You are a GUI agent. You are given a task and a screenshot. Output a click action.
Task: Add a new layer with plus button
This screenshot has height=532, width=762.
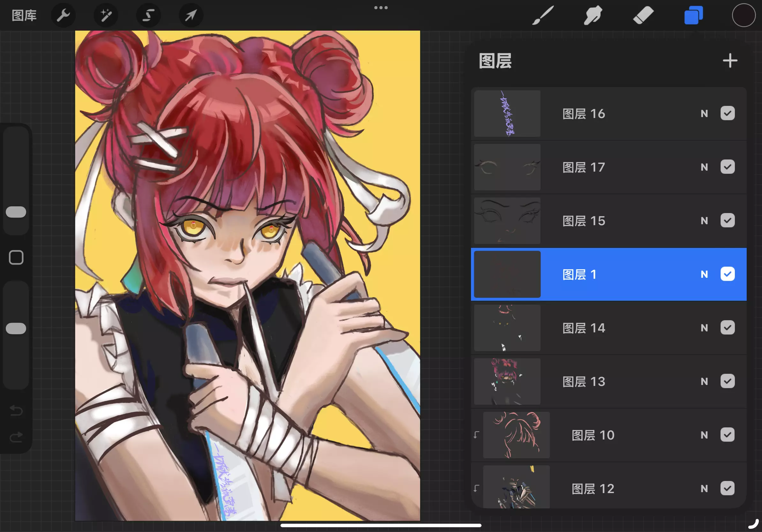(x=730, y=61)
